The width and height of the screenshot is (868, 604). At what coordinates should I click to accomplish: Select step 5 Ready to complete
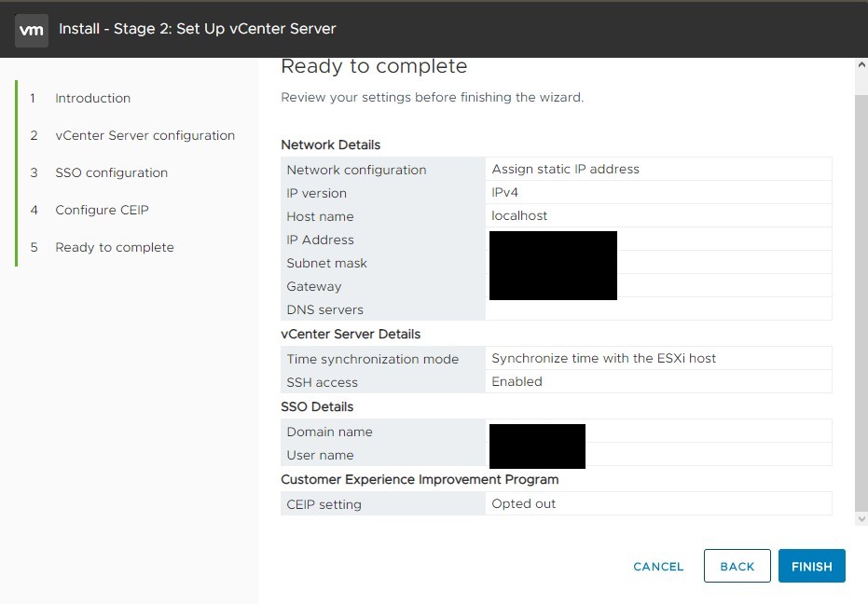click(x=115, y=247)
